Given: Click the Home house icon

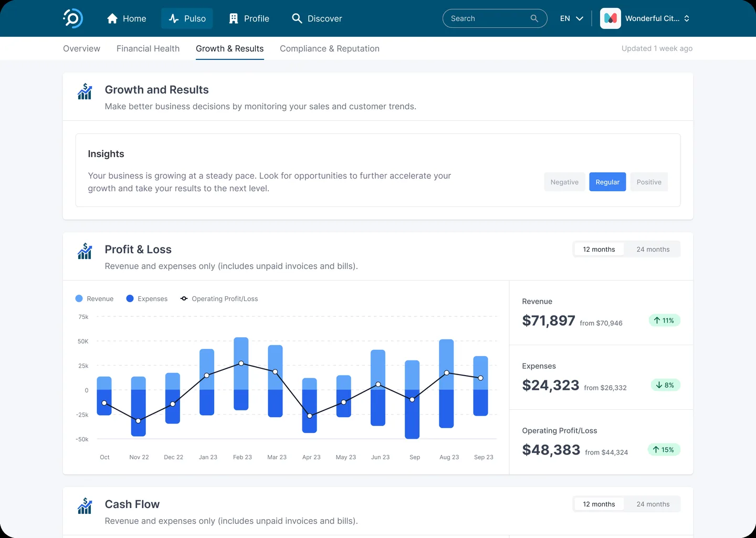Looking at the screenshot, I should 112,18.
